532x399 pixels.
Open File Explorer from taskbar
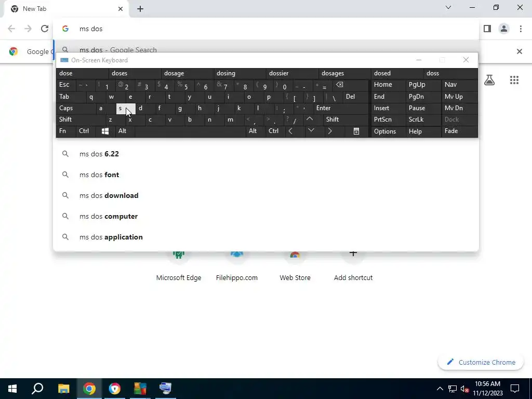63,389
